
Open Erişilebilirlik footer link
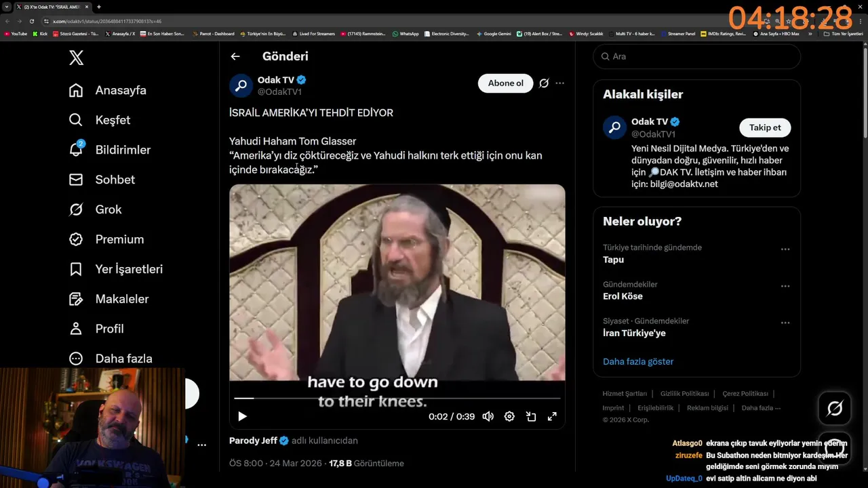coord(655,408)
